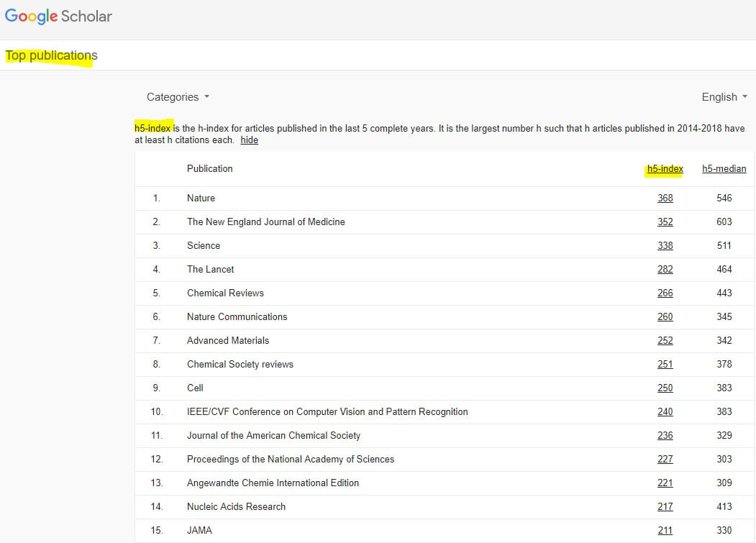756x543 pixels.
Task: Select the Nature Communications row name
Action: point(237,317)
